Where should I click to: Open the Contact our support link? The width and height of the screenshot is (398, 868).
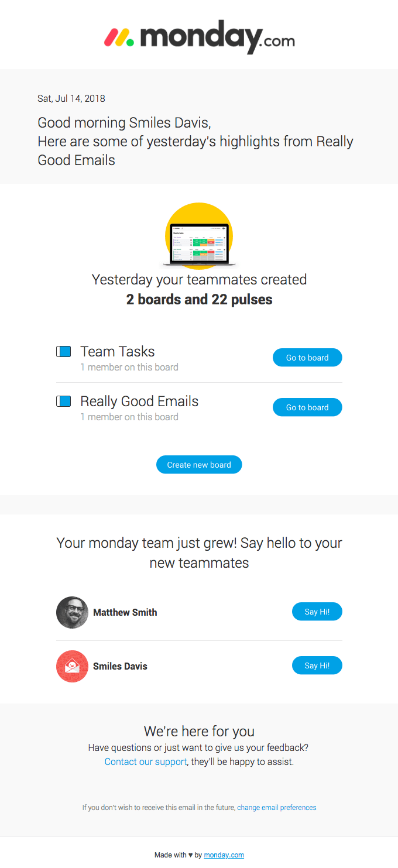click(x=146, y=761)
